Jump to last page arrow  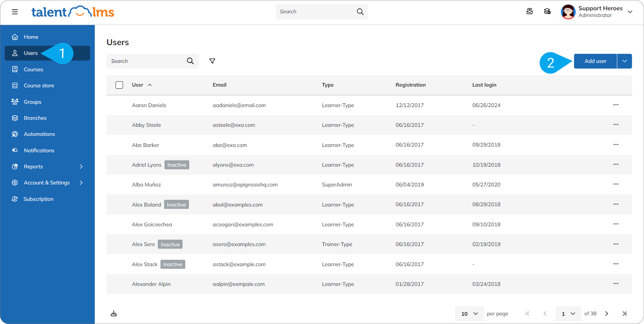point(624,314)
